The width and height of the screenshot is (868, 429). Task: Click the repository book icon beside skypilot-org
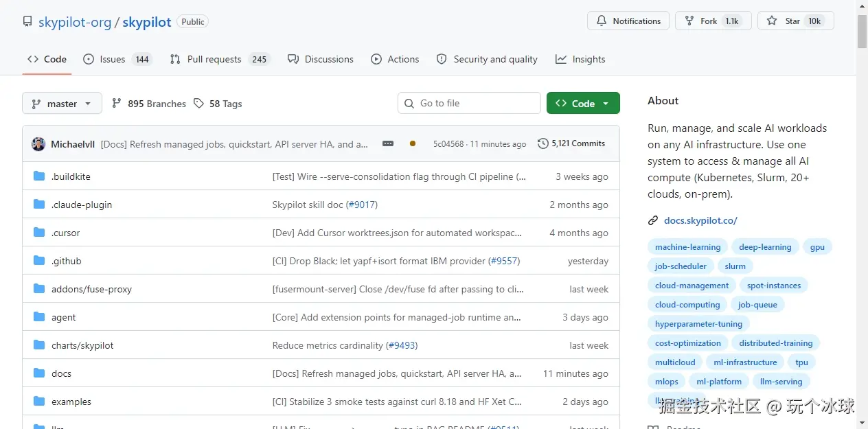click(x=27, y=22)
